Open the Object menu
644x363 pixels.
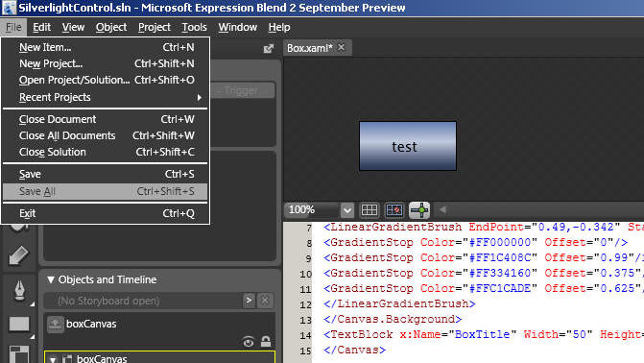tap(111, 27)
